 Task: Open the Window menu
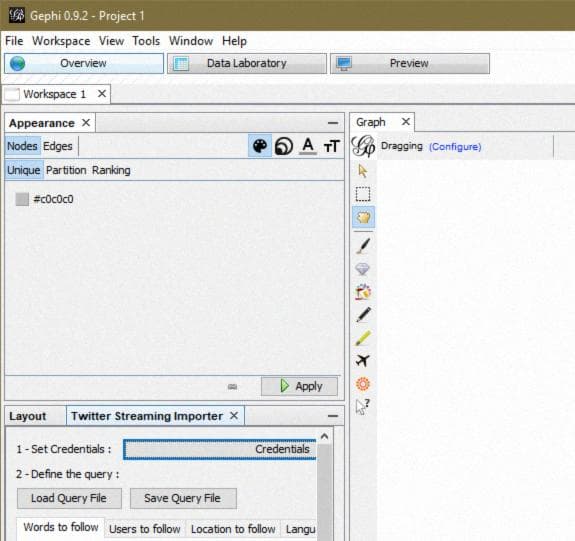191,41
